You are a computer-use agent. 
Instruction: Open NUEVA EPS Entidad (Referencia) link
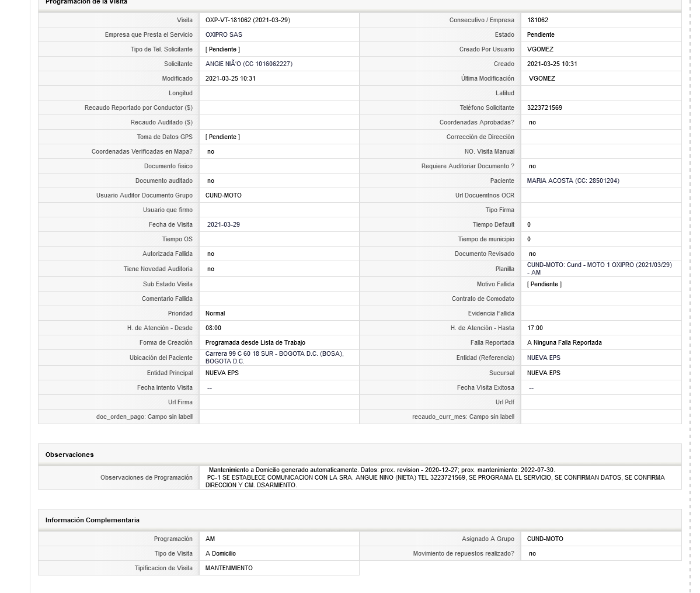pos(544,358)
